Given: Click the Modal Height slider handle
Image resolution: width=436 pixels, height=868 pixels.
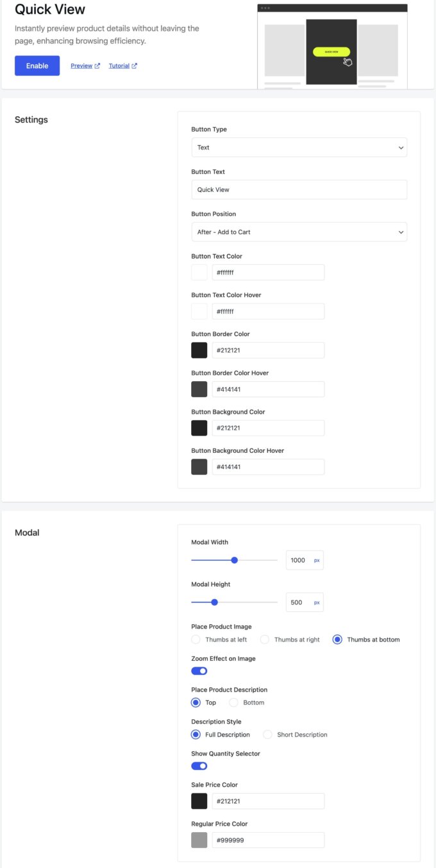Looking at the screenshot, I should pyautogui.click(x=215, y=602).
